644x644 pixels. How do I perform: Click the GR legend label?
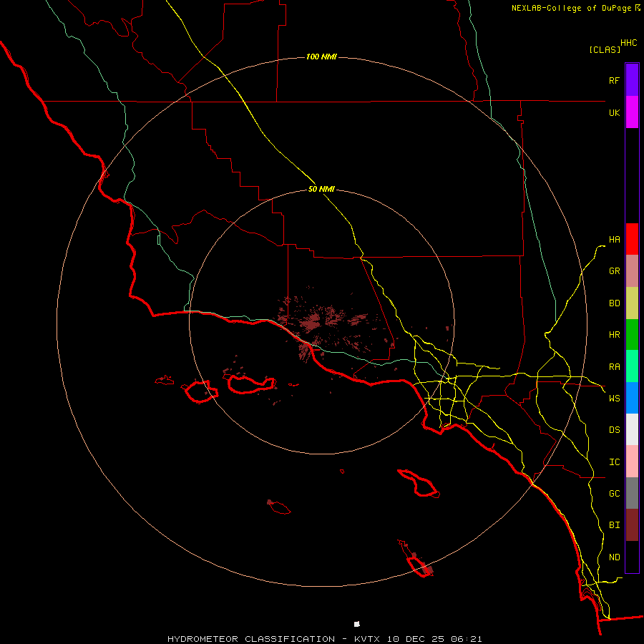pyautogui.click(x=614, y=271)
